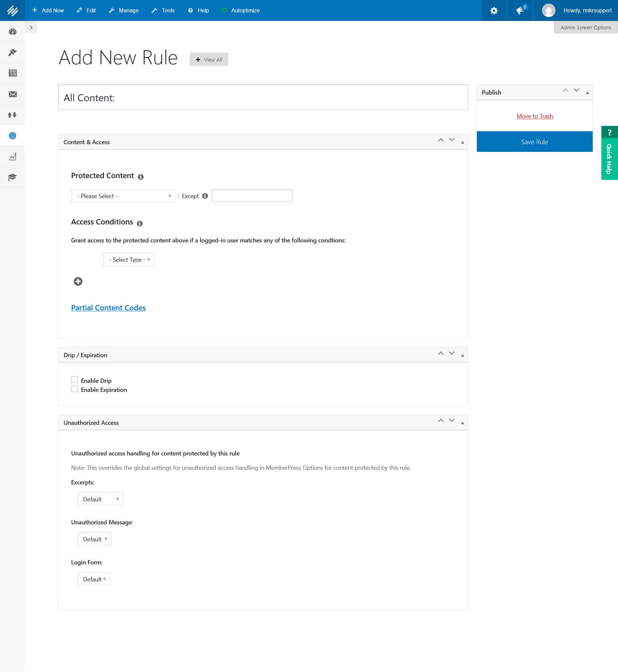Click the dashboard gauge icon in sidebar
This screenshot has height=672, width=618.
coord(12,31)
